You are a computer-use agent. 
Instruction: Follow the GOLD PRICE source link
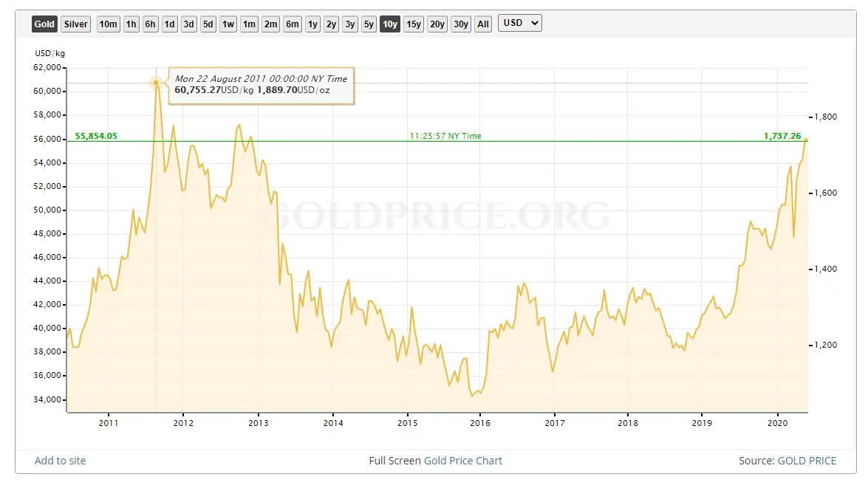(x=807, y=461)
